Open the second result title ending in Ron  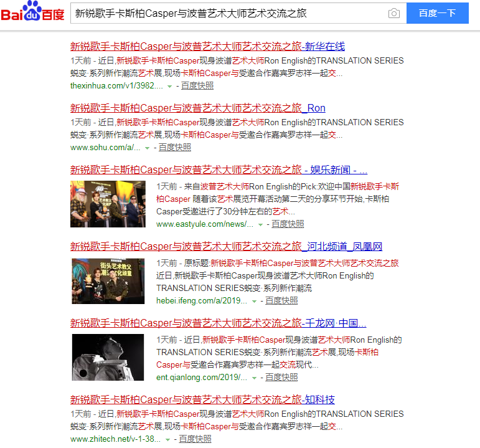tap(197, 108)
